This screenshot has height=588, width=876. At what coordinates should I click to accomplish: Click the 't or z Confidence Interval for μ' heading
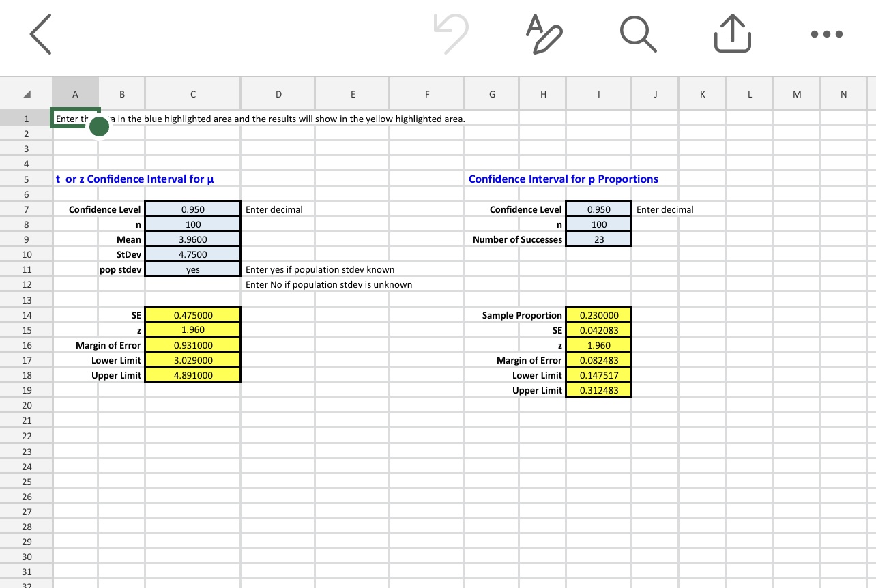[135, 179]
